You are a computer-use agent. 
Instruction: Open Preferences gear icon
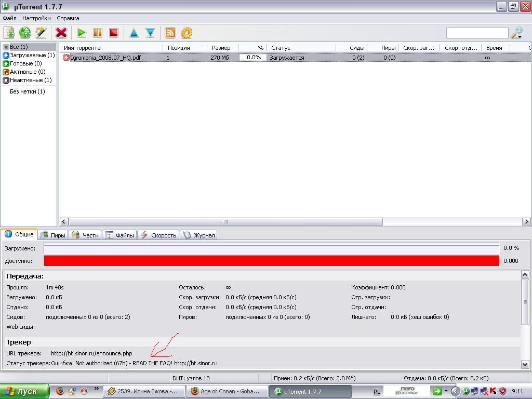click(x=186, y=33)
